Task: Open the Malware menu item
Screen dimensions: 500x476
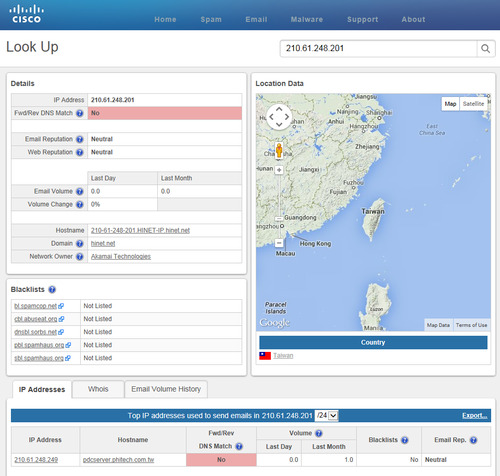Action: click(x=307, y=19)
